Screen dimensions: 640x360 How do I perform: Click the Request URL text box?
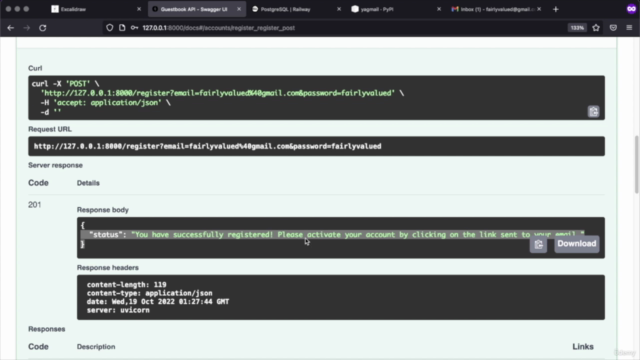316,146
